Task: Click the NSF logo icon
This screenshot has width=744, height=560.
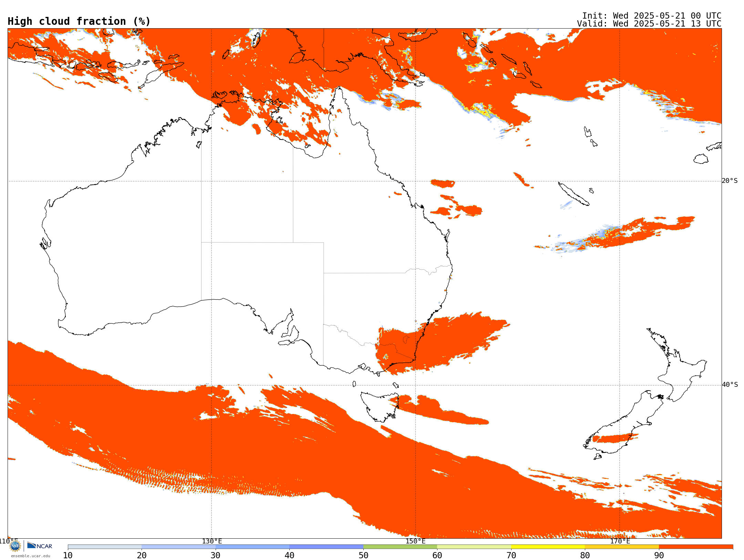Action: pyautogui.click(x=15, y=546)
